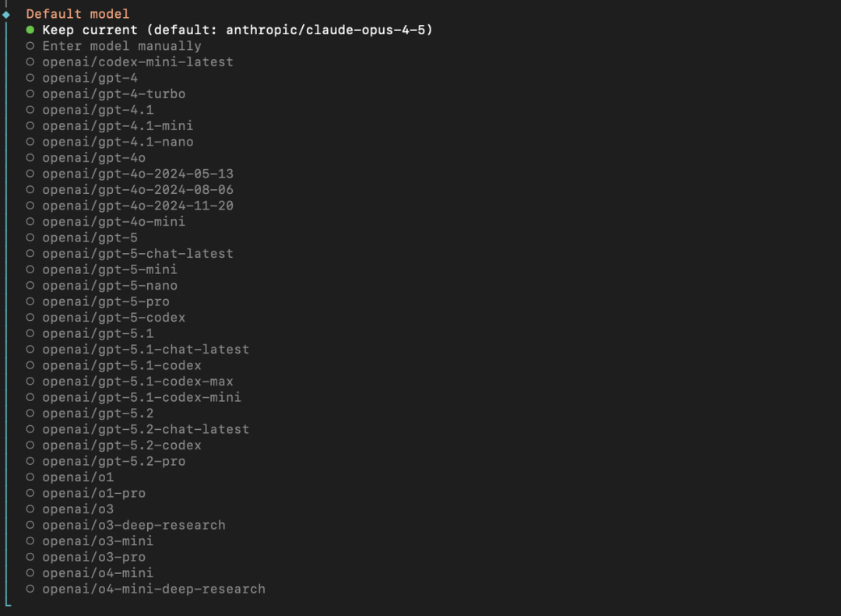Choose Enter model manually option

(x=121, y=46)
